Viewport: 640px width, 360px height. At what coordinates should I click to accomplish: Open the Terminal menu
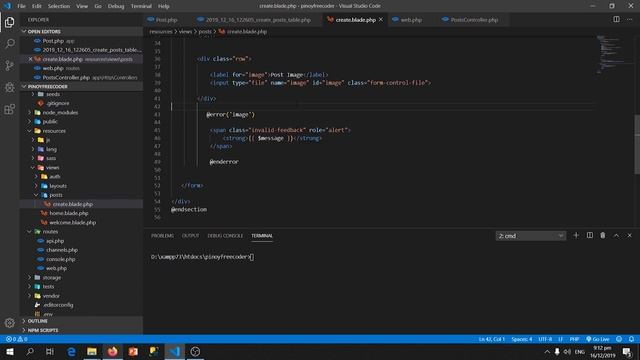click(x=141, y=6)
